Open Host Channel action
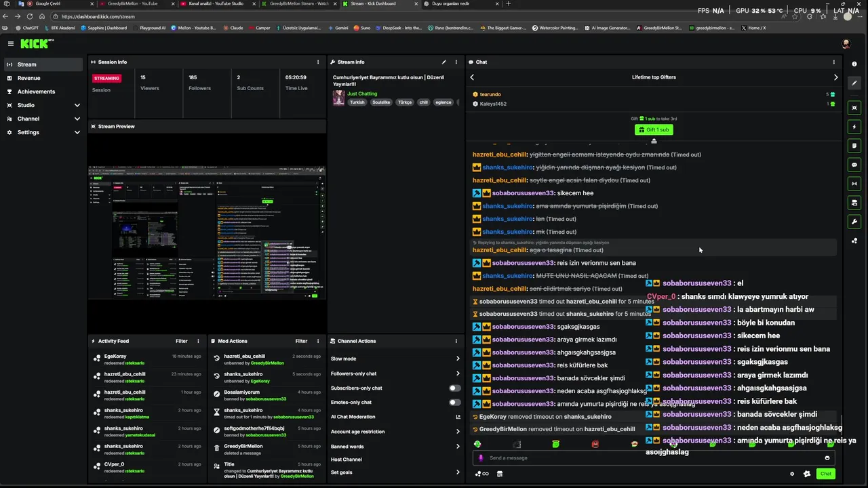 click(x=347, y=460)
